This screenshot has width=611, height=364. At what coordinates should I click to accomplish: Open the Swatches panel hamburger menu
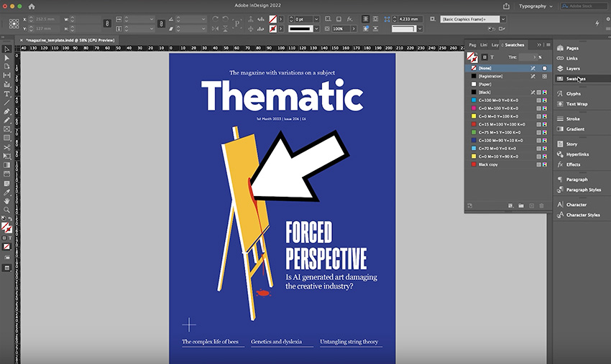point(548,45)
